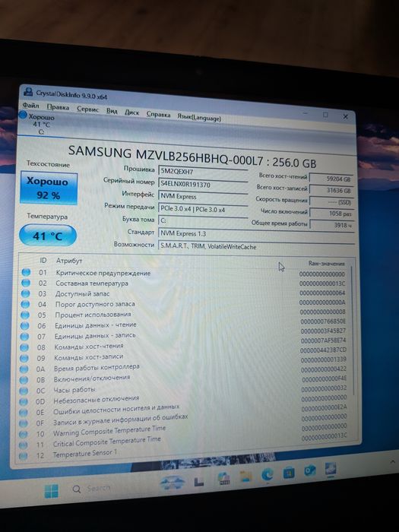Click raw value 0000007AF58E74 of Команды хост-чтения
This screenshot has height=532, width=399.
(323, 340)
